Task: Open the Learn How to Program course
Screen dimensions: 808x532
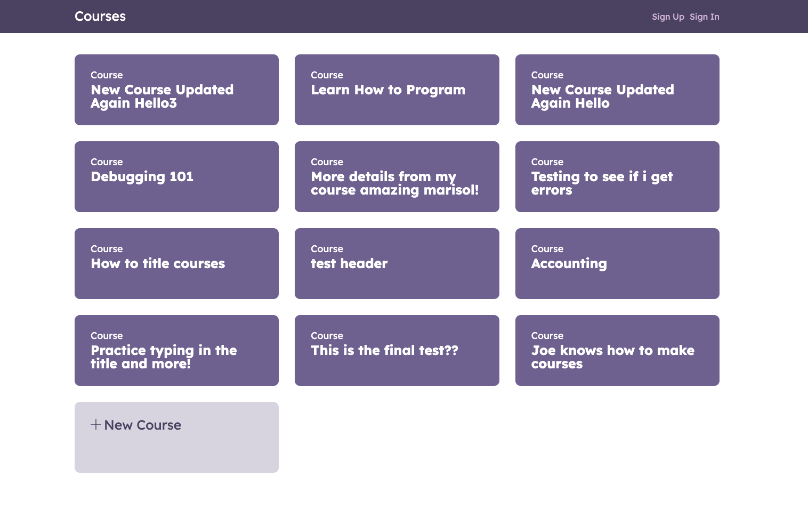Action: [x=397, y=90]
